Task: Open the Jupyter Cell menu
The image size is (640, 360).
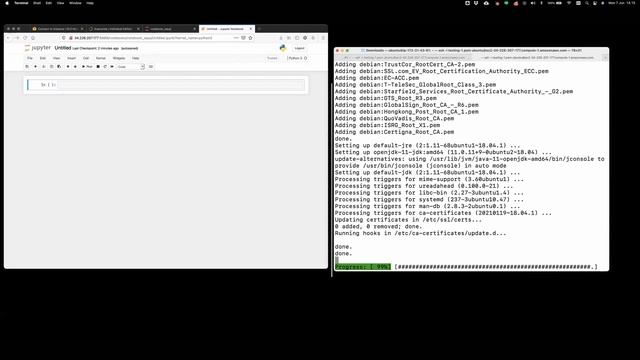Action: (86, 58)
